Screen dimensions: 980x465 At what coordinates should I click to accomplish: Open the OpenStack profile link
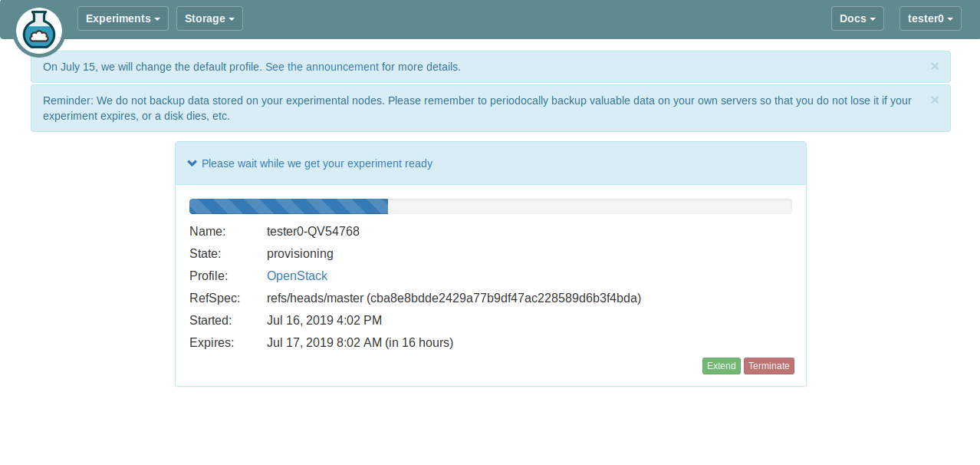pyautogui.click(x=297, y=275)
